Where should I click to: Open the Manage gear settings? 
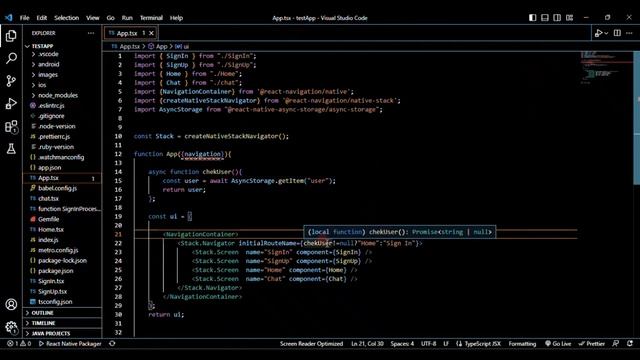coord(11,327)
